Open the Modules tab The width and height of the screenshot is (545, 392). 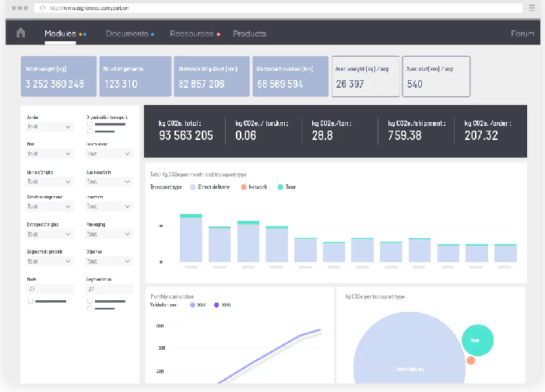coord(60,33)
